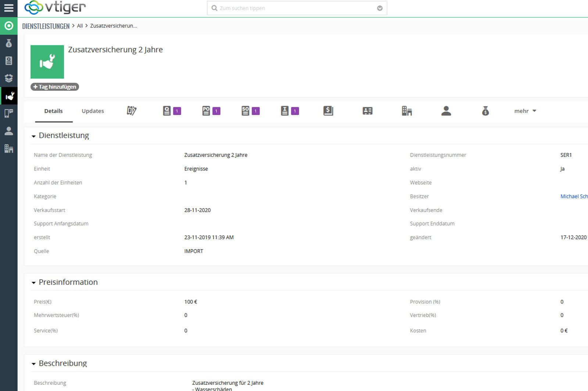This screenshot has height=391, width=588.
Task: Collapse the Dienstleistung section
Action: [34, 136]
